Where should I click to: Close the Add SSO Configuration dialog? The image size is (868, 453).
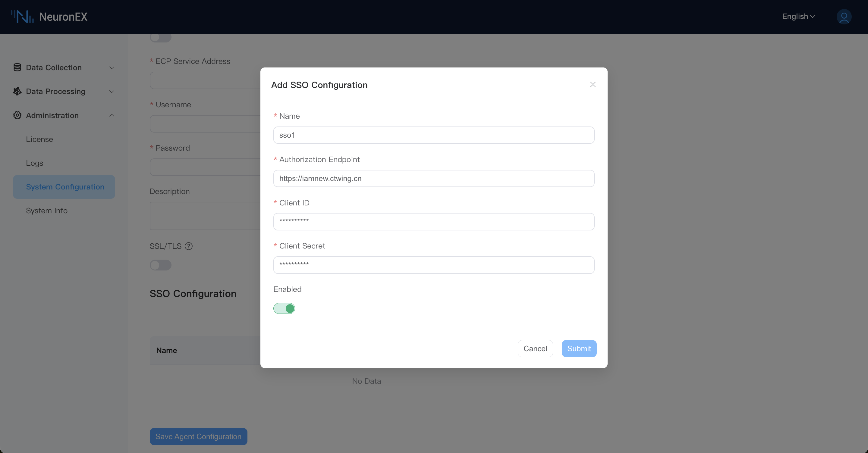[x=593, y=85]
